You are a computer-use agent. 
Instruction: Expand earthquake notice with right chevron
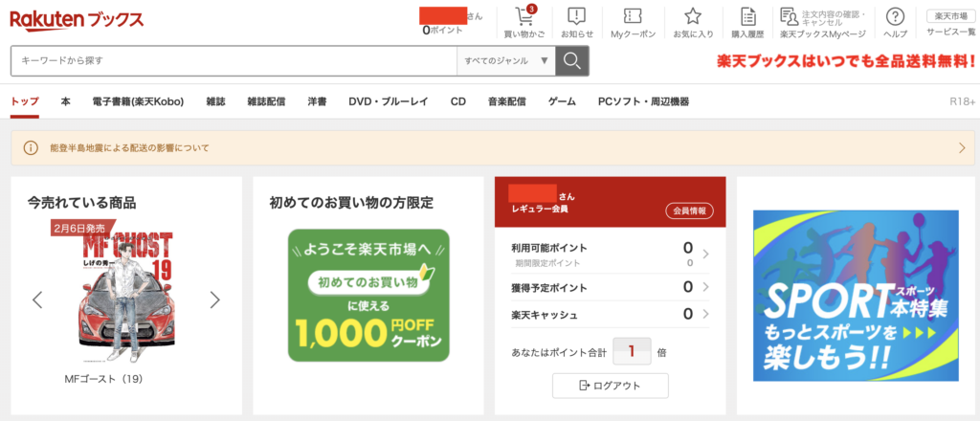(x=961, y=148)
